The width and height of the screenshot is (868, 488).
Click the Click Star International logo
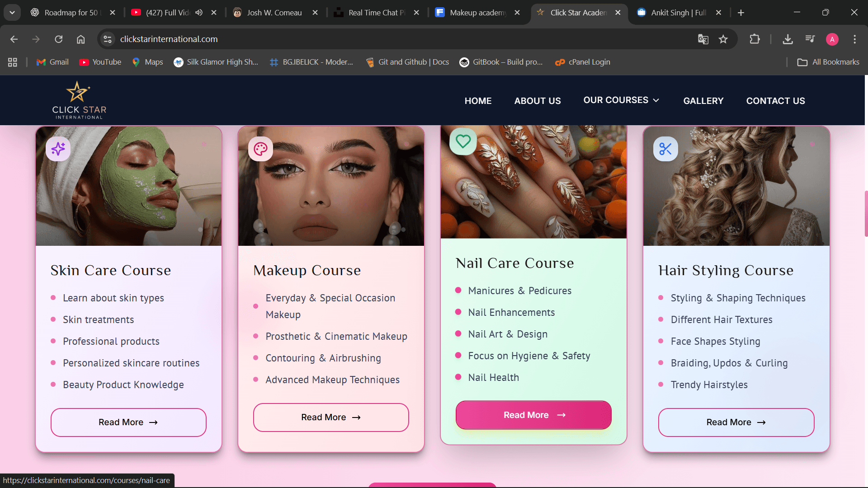79,100
